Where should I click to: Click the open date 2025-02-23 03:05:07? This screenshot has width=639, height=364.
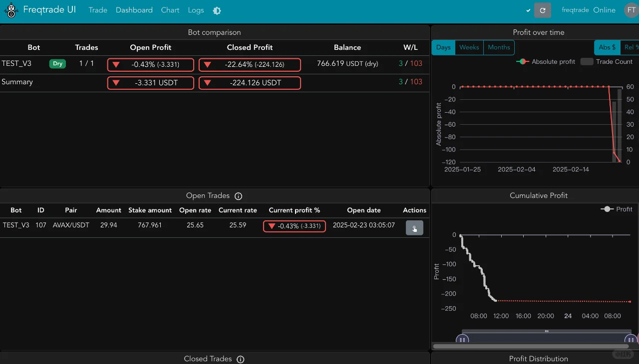(x=364, y=225)
